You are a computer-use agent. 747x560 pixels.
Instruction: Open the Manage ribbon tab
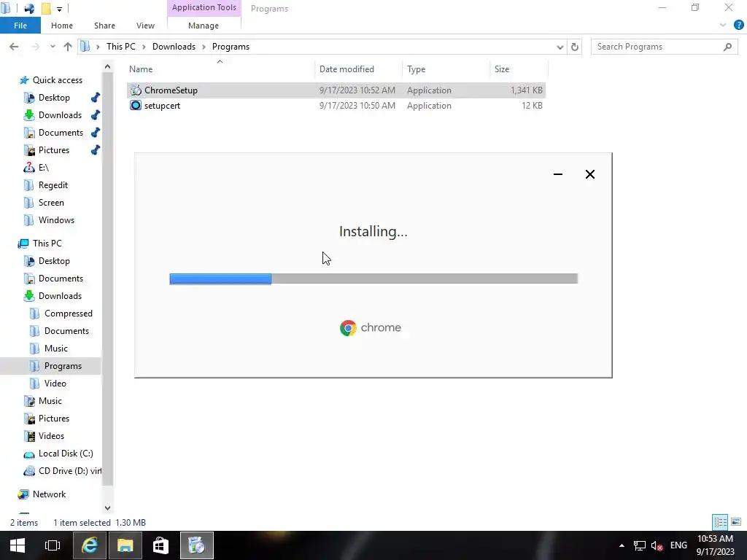click(x=204, y=26)
